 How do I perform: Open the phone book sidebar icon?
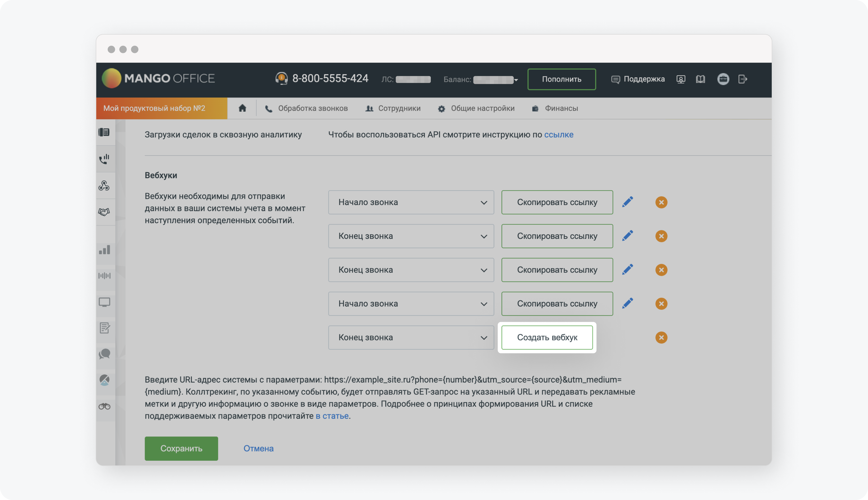tap(104, 132)
